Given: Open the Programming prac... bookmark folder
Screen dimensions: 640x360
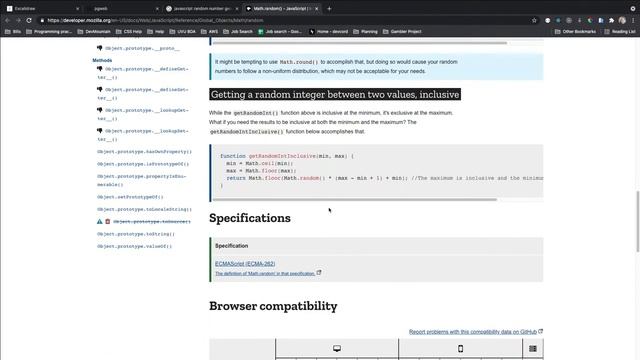Looking at the screenshot, I should [49, 31].
